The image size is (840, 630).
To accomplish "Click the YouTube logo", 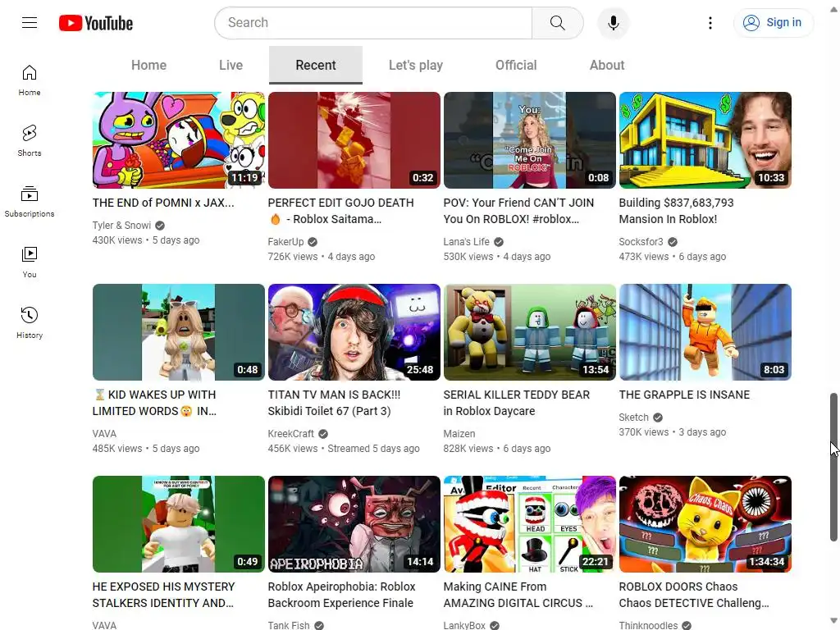I will pyautogui.click(x=96, y=23).
